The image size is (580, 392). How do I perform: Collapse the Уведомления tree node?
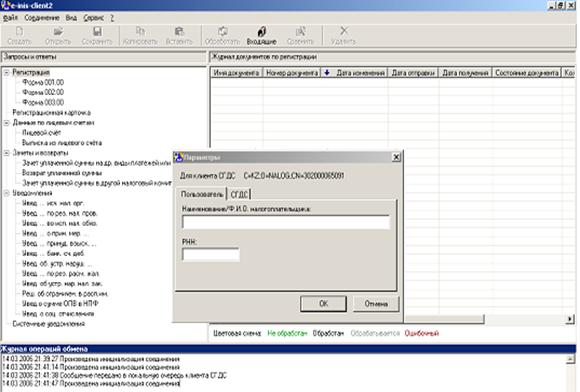click(6, 193)
